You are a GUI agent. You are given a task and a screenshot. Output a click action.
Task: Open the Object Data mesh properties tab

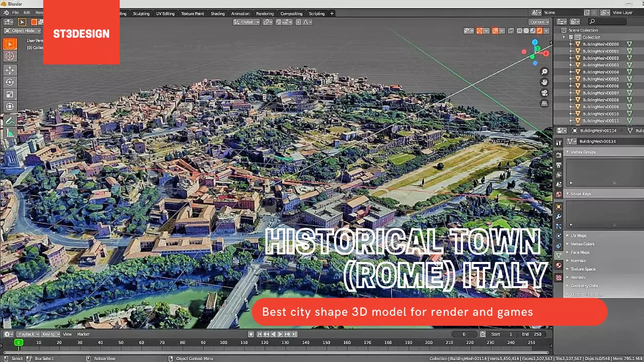(558, 255)
